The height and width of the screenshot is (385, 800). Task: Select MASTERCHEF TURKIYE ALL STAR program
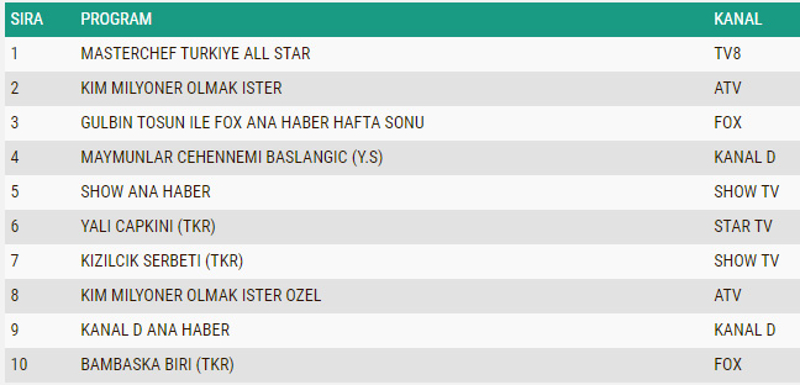point(195,54)
